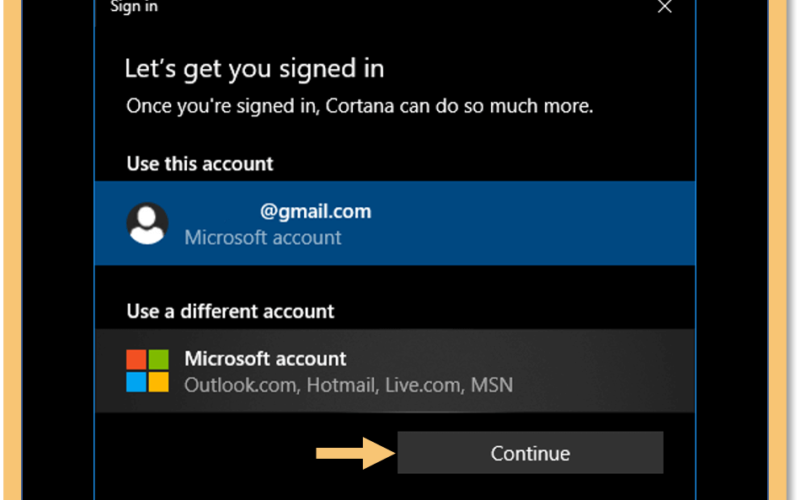Viewport: 800px width, 500px height.
Task: Select the highlighted blue Microsoft account row
Action: pyautogui.click(x=394, y=223)
